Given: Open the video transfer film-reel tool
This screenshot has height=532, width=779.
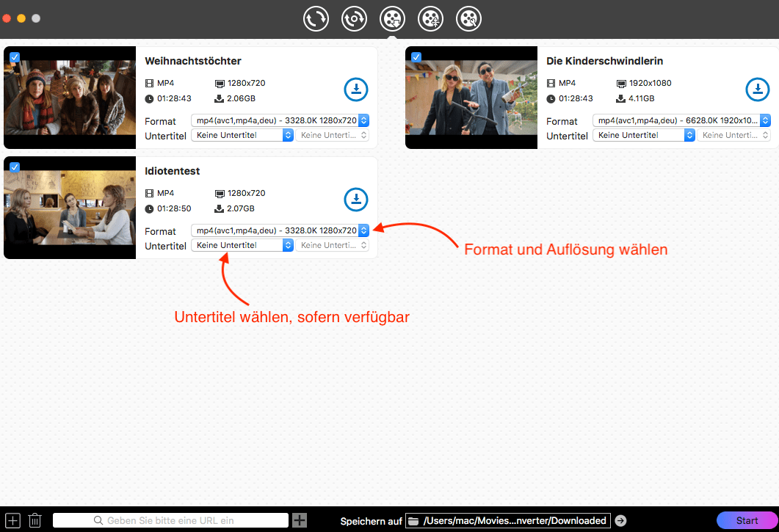Looking at the screenshot, I should pos(430,18).
